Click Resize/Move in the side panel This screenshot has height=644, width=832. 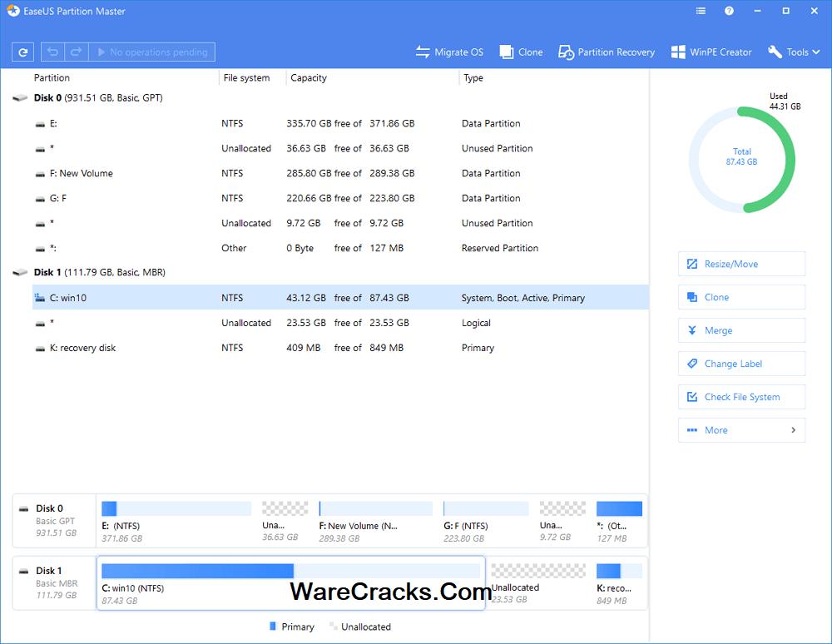tap(741, 264)
